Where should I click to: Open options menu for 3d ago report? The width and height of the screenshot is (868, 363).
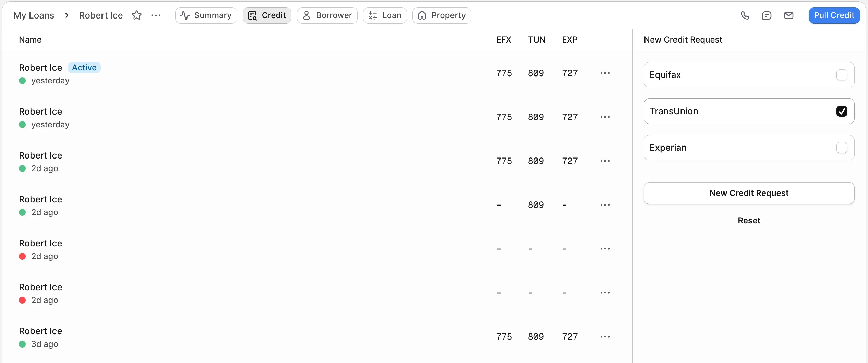pos(605,337)
